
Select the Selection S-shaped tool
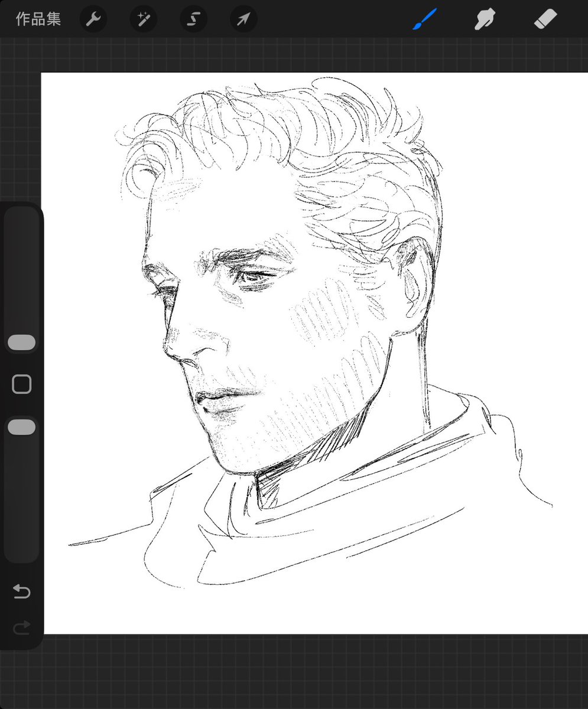coord(193,19)
